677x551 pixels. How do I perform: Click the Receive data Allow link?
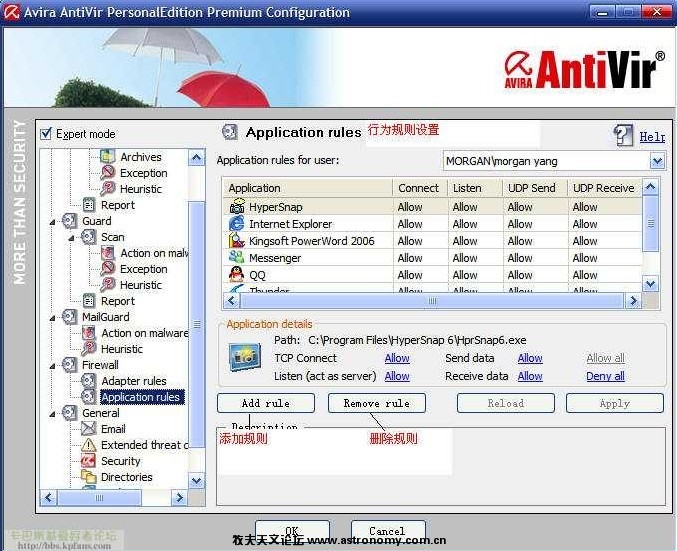(x=530, y=376)
